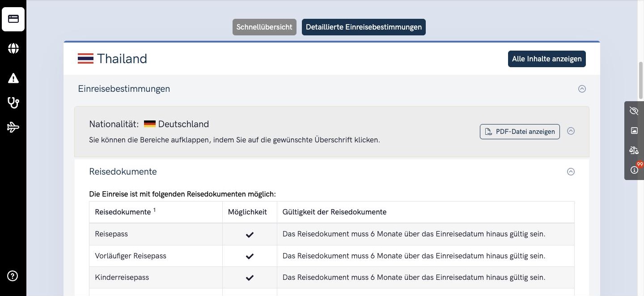Click the page vertical scrollbar
The width and height of the screenshot is (644, 296).
click(x=641, y=81)
